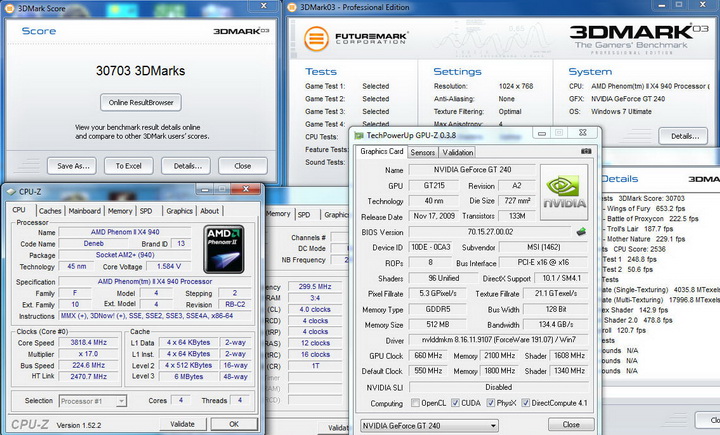Click the Shaders value 96 Unified
This screenshot has width=720, height=435.
click(x=444, y=278)
